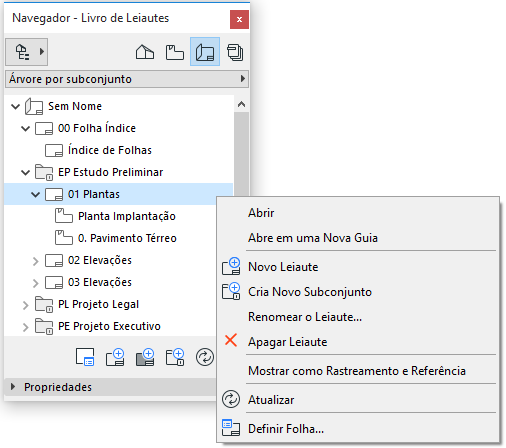Image resolution: width=506 pixels, height=448 pixels.
Task: Choose Apagar Leiaute in the context menu
Action: 287,342
